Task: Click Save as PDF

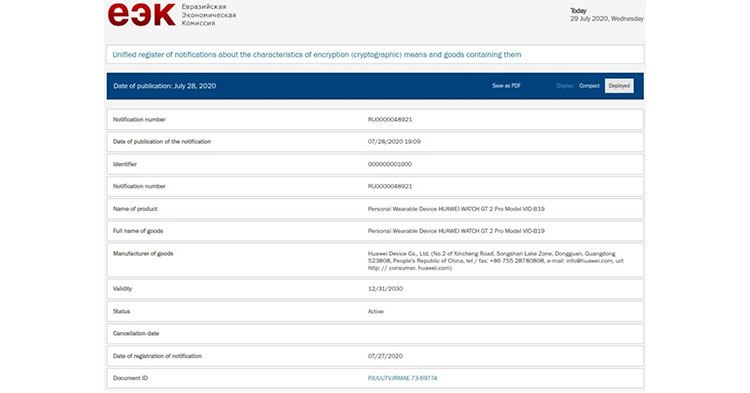Action: (506, 86)
